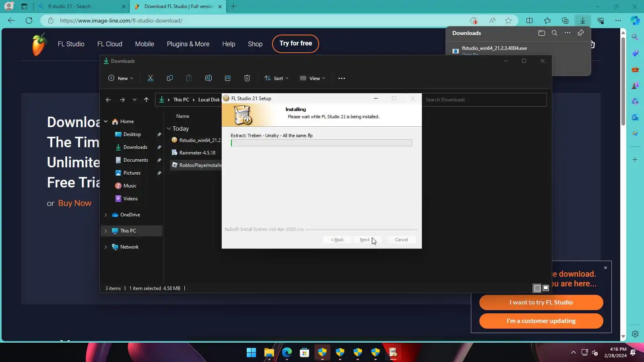The image size is (644, 362).
Task: Click the Split screen icon in Edge
Action: coord(530,21)
